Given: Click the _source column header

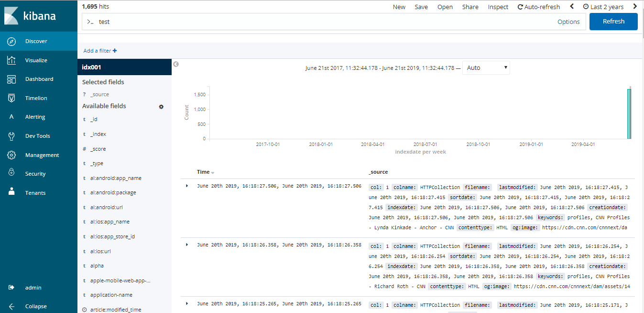Looking at the screenshot, I should [x=378, y=172].
